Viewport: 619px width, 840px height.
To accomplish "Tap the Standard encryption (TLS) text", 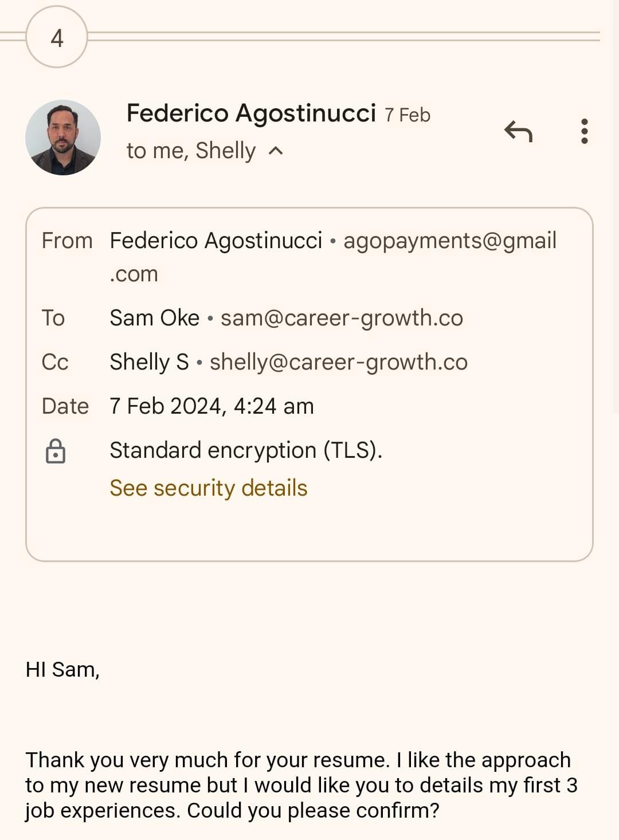I will (x=246, y=450).
